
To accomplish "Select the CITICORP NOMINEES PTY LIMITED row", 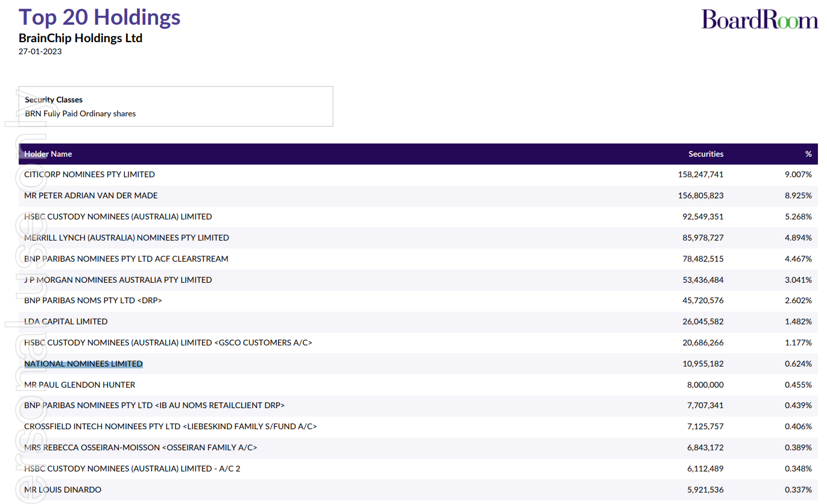I will click(89, 174).
